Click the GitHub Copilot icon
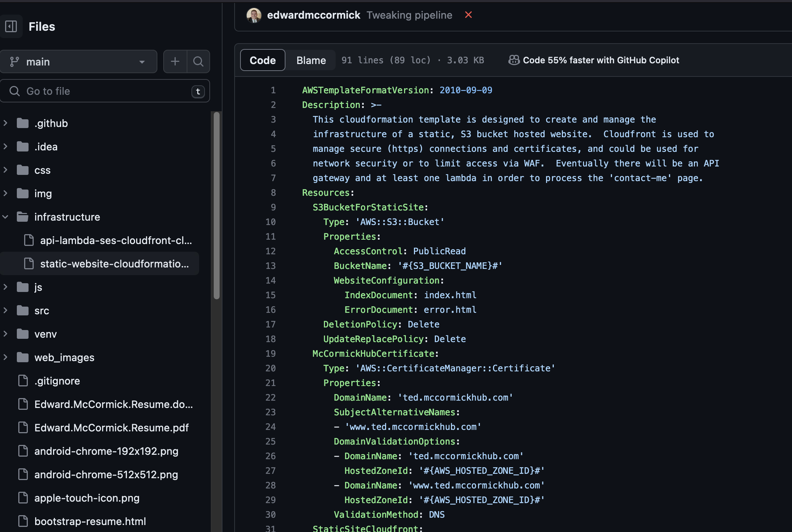The image size is (792, 532). [514, 60]
